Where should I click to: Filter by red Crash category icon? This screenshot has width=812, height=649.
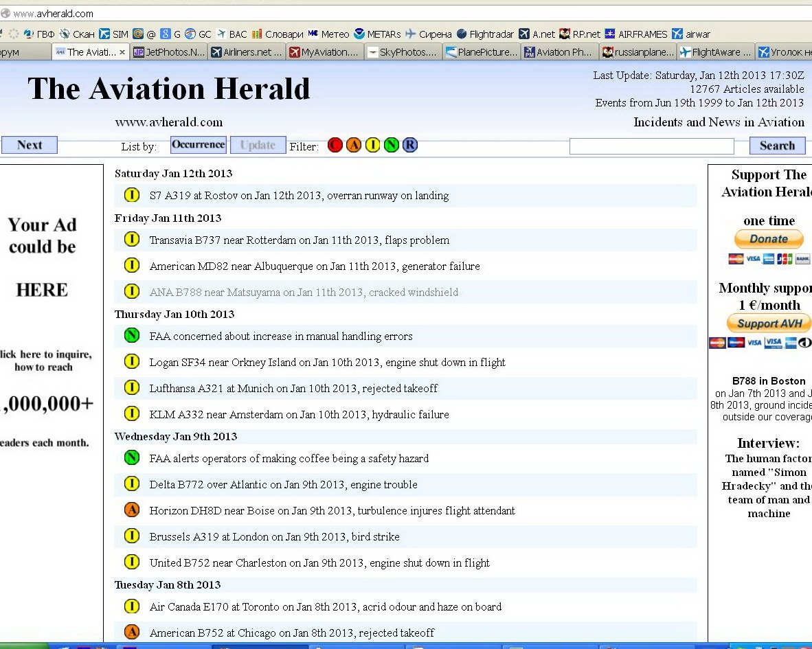pyautogui.click(x=335, y=146)
